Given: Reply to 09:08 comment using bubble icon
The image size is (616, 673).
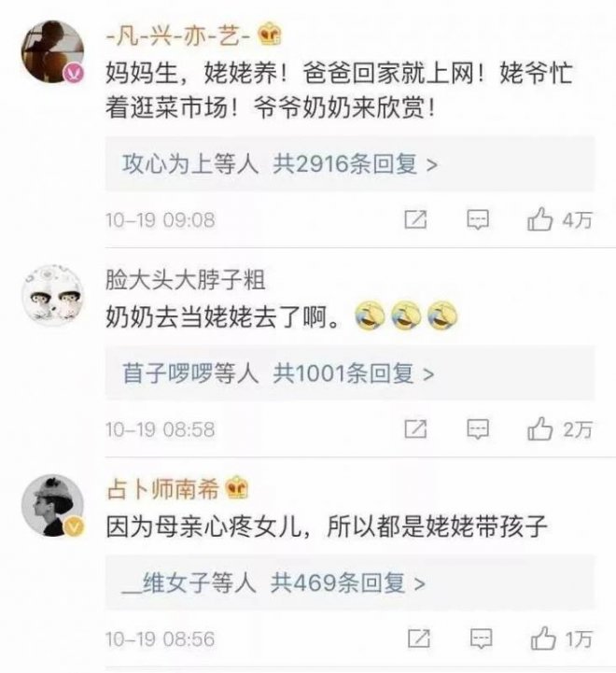Looking at the screenshot, I should pos(478,219).
